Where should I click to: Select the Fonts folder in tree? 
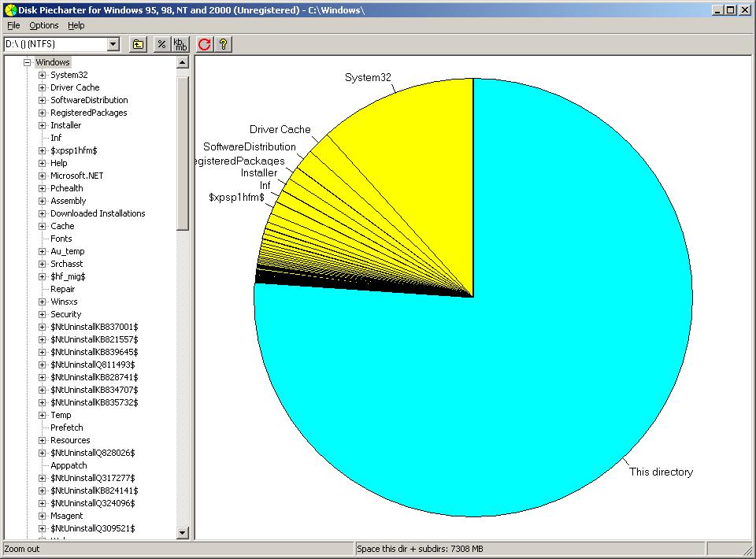[x=61, y=239]
